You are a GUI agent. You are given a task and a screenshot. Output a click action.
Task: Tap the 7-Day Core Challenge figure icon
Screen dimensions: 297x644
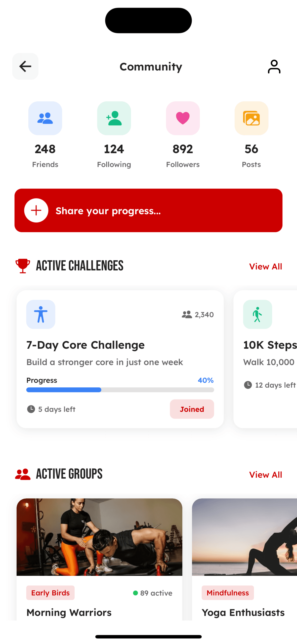41,314
